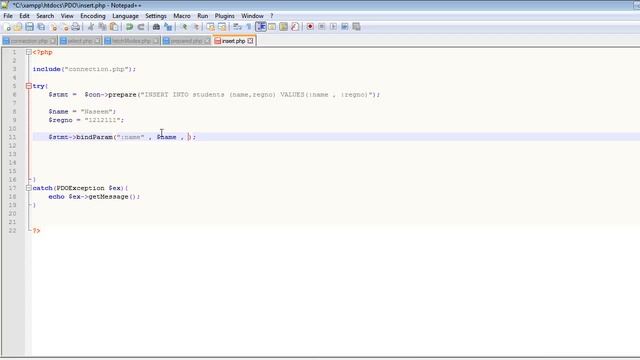Open the Language menu
640x360 pixels.
pos(125,16)
